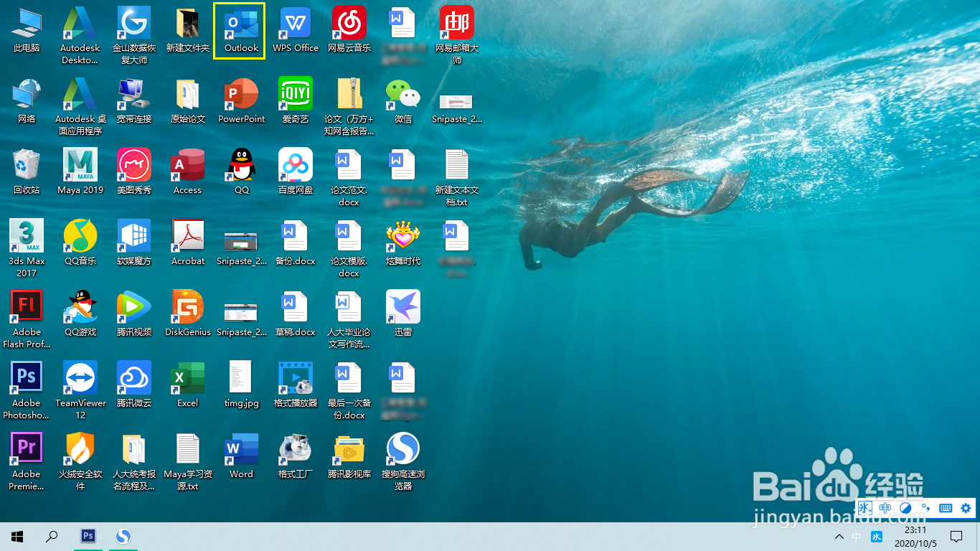Select the Adobe Flash Professional desktop shortcut

point(27,319)
